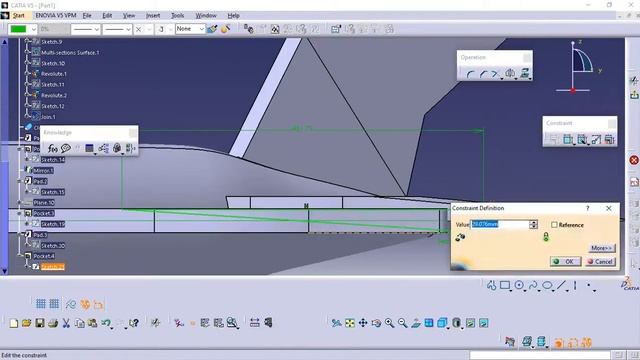The height and width of the screenshot is (360, 640).
Task: Open the Start menu
Action: point(18,16)
